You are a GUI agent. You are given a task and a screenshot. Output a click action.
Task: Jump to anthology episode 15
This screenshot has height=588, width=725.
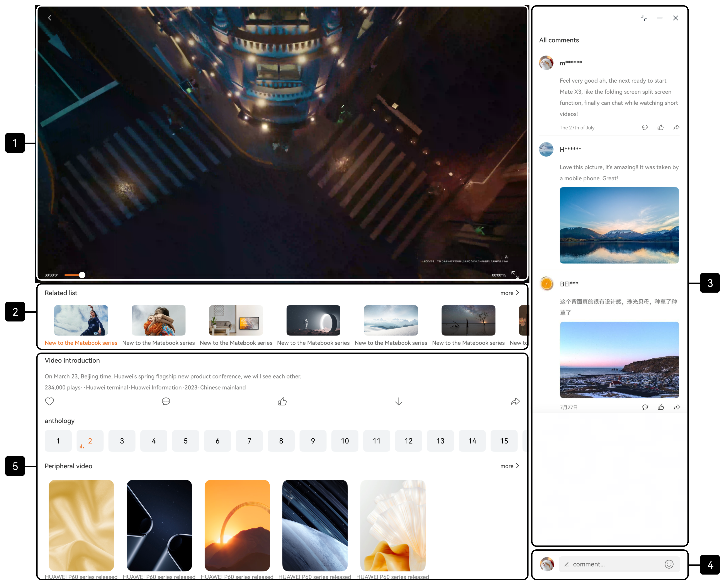click(504, 441)
